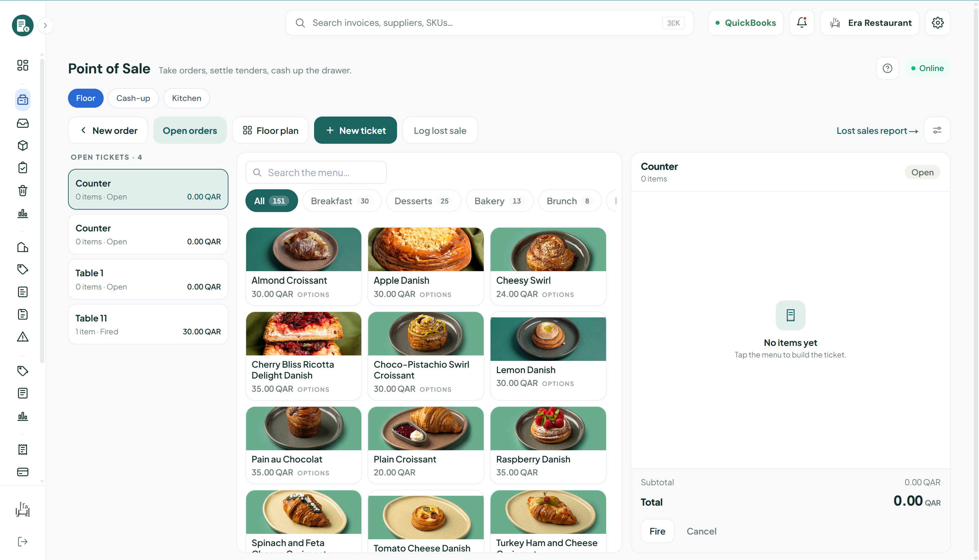Expand the sidebar with the chevron arrow
Viewport: 979px width, 560px height.
[46, 25]
